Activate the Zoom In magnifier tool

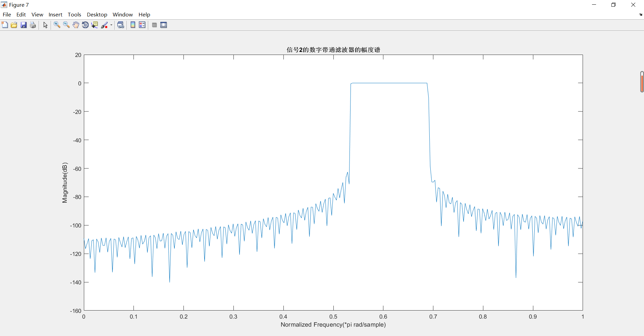(x=57, y=25)
